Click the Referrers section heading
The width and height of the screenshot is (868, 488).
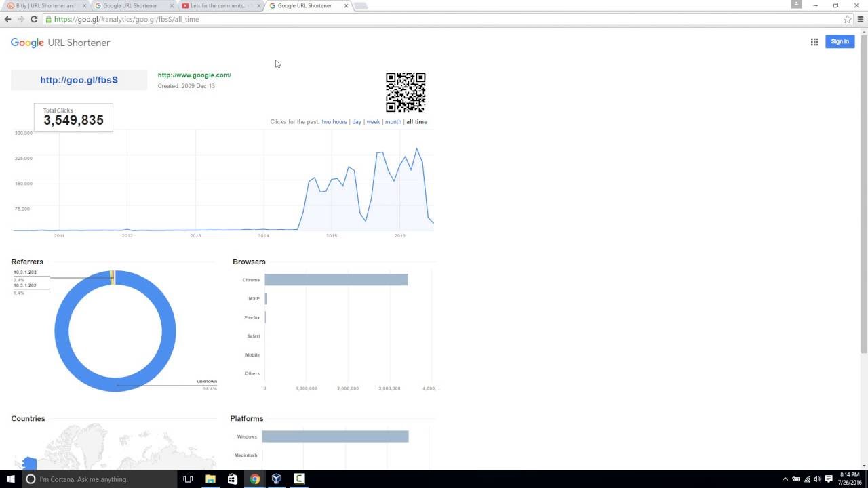pyautogui.click(x=27, y=262)
